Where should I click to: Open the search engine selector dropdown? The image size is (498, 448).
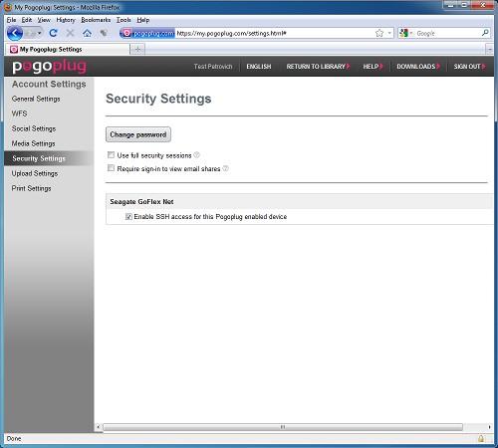[x=406, y=33]
